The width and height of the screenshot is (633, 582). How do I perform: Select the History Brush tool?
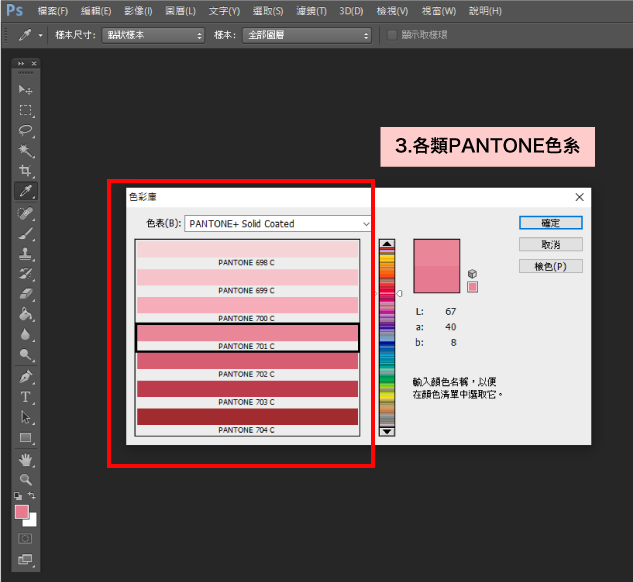point(25,274)
